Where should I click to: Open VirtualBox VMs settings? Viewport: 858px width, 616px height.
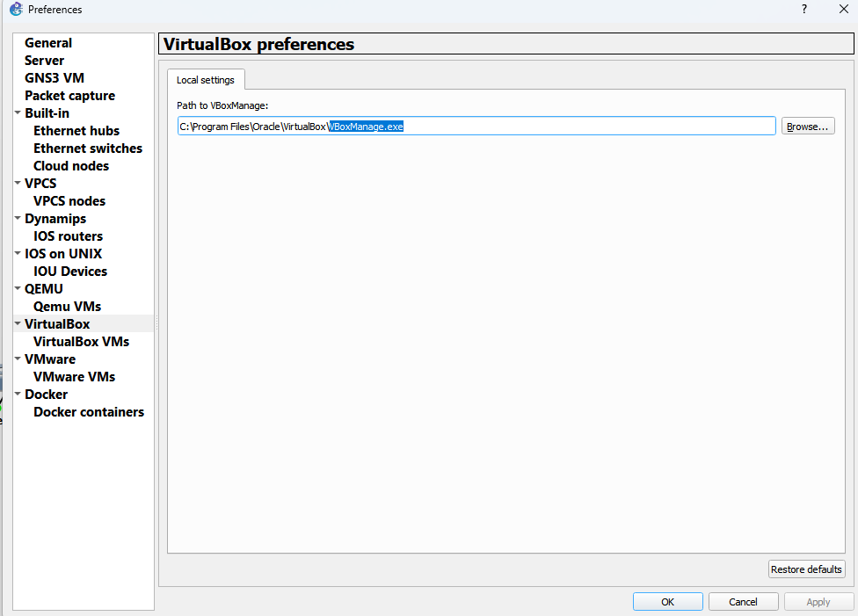[81, 341]
